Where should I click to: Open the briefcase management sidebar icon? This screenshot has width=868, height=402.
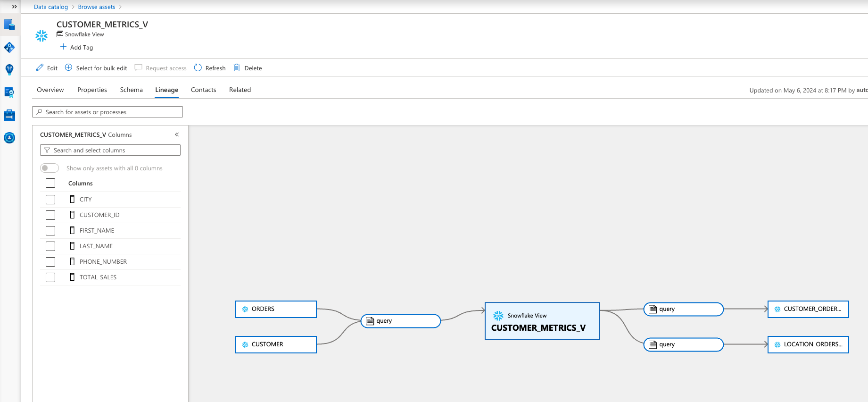click(9, 115)
